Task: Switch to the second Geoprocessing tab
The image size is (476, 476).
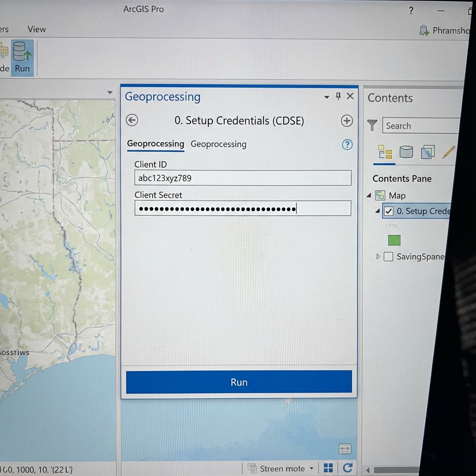Action: 218,144
